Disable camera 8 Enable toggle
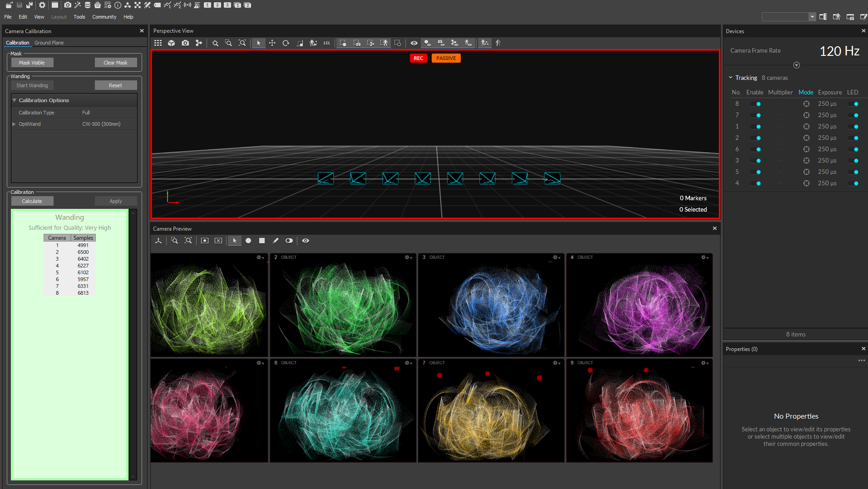Image resolution: width=868 pixels, height=489 pixels. click(756, 104)
